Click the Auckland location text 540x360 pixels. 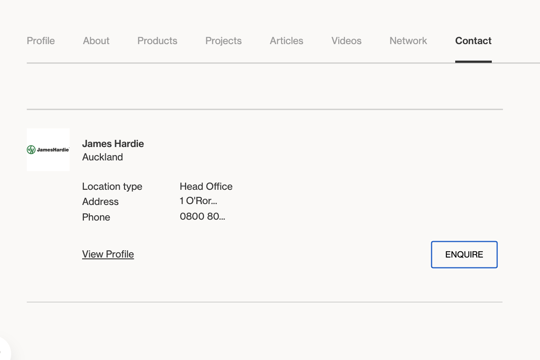102,157
